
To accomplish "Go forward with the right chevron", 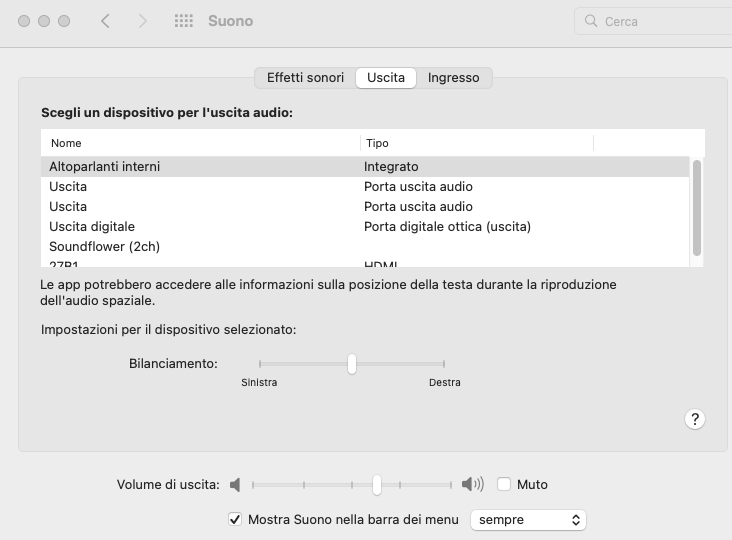I will [143, 21].
